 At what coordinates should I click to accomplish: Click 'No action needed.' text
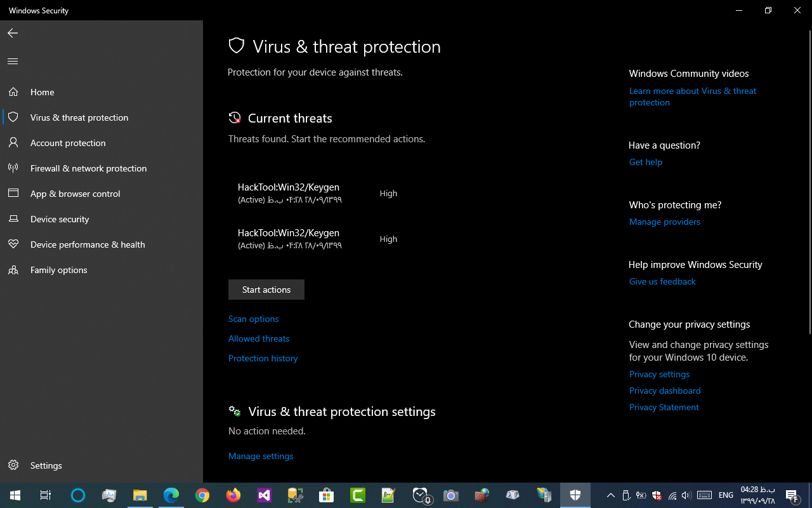(267, 431)
